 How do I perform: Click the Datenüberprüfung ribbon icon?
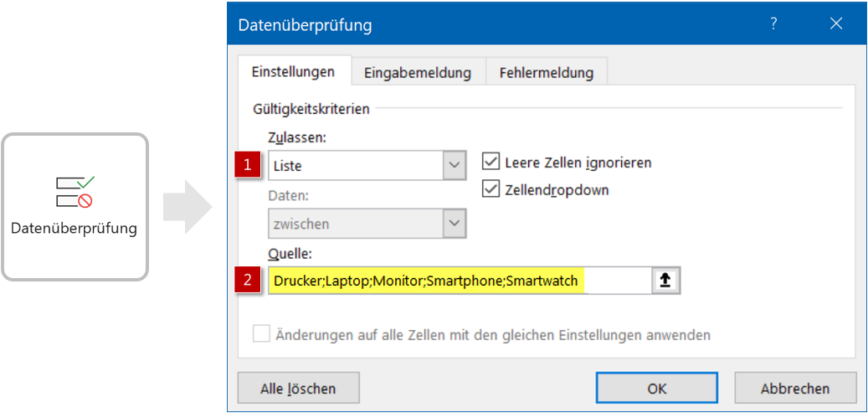coord(74,192)
